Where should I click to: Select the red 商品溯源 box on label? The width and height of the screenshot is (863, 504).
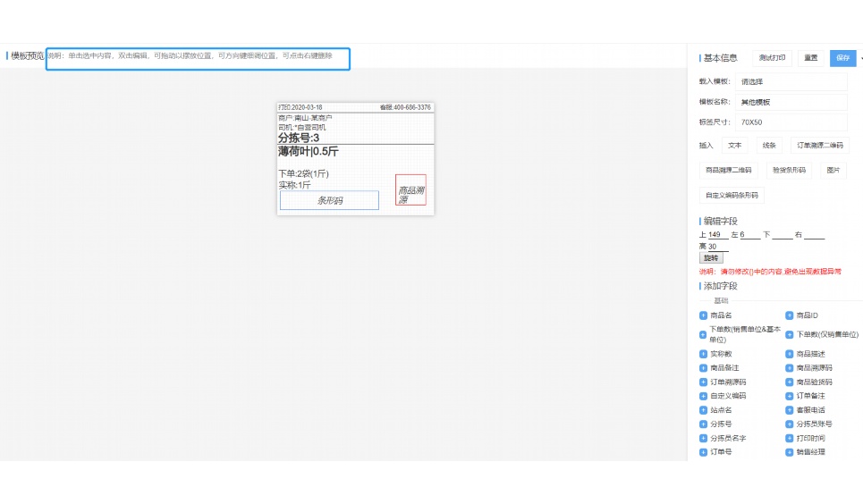410,190
